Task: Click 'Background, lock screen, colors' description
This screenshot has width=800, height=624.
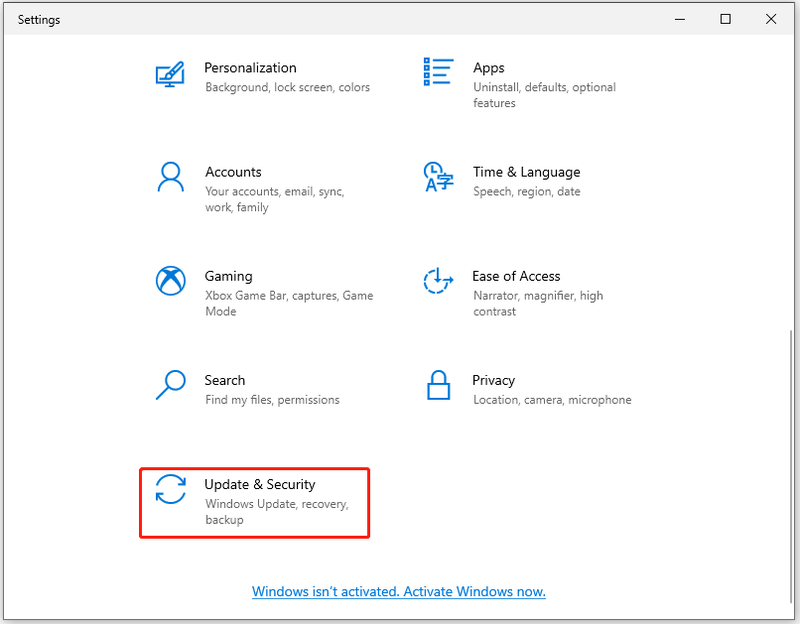Action: (x=287, y=87)
